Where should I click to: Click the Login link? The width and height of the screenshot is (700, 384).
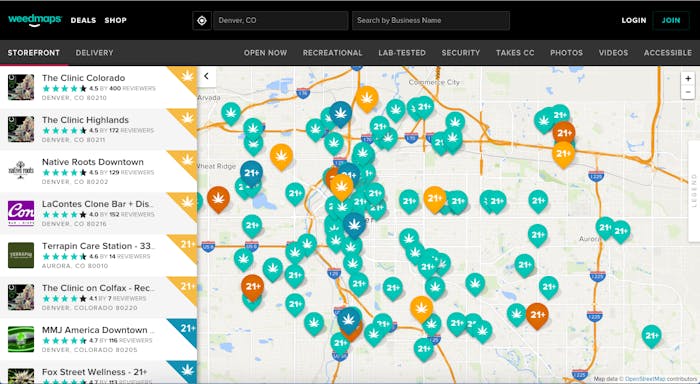(x=634, y=21)
